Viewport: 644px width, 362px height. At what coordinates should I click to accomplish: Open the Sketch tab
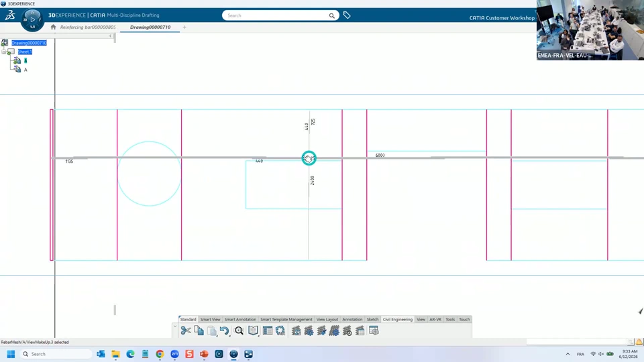click(x=372, y=319)
